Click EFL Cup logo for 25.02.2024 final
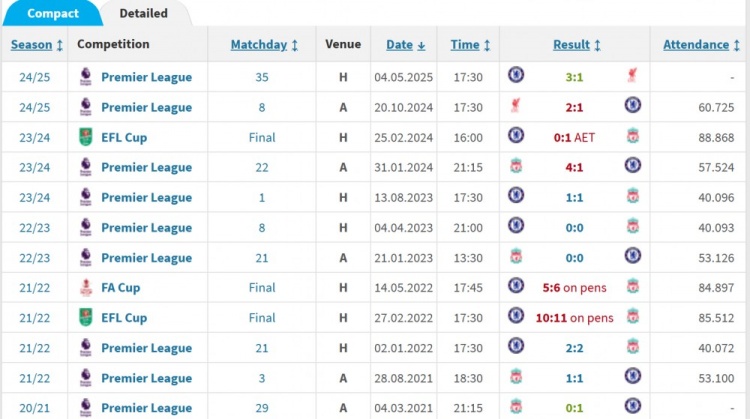The height and width of the screenshot is (419, 750). [x=85, y=137]
